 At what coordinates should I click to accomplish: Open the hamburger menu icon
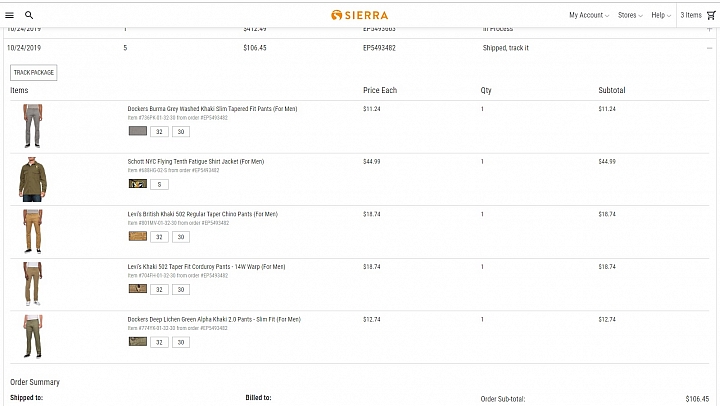point(9,15)
